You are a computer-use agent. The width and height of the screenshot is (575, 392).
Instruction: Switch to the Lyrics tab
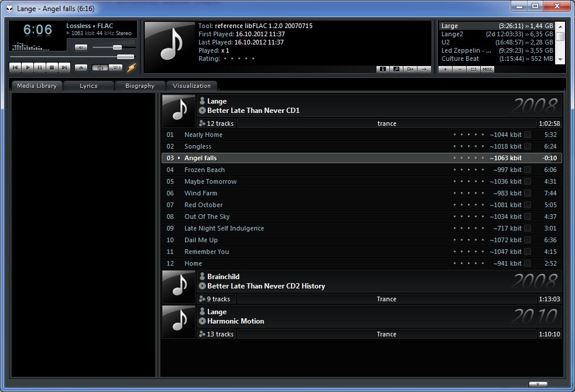click(x=89, y=86)
